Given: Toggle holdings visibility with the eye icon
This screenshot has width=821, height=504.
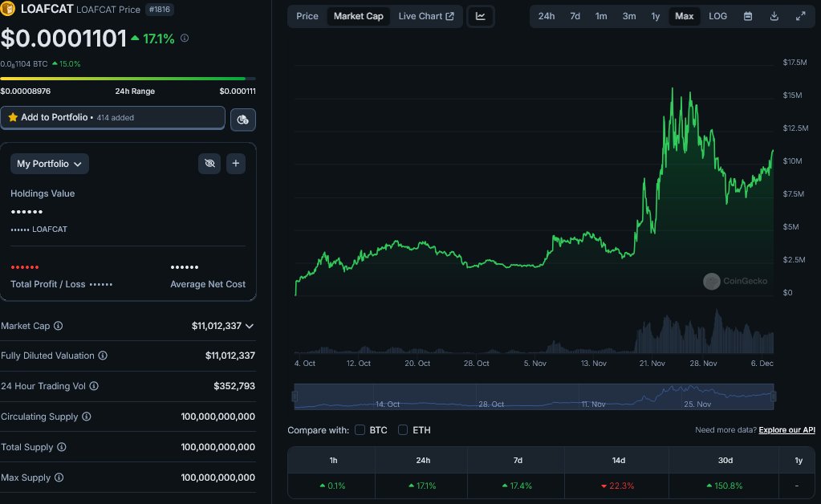Looking at the screenshot, I should pos(209,163).
